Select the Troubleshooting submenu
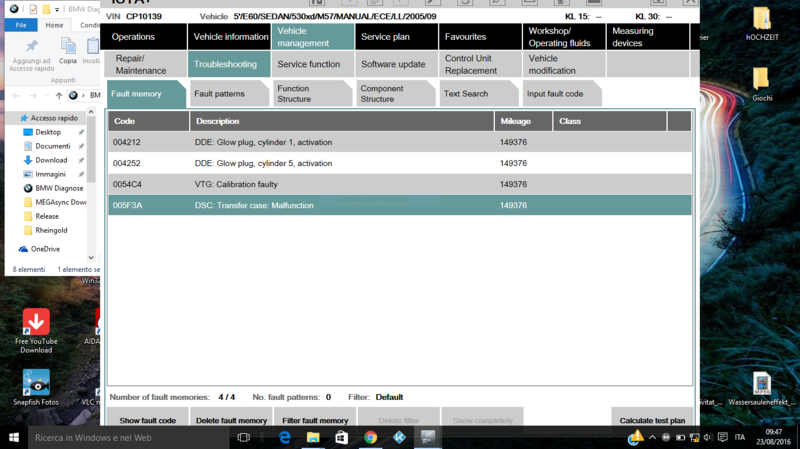 [229, 64]
